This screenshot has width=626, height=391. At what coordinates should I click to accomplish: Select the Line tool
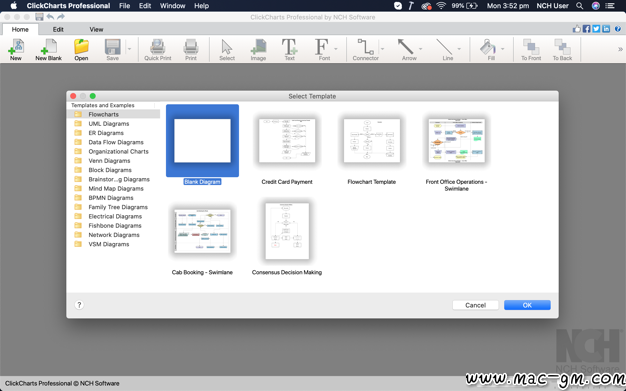tap(445, 50)
